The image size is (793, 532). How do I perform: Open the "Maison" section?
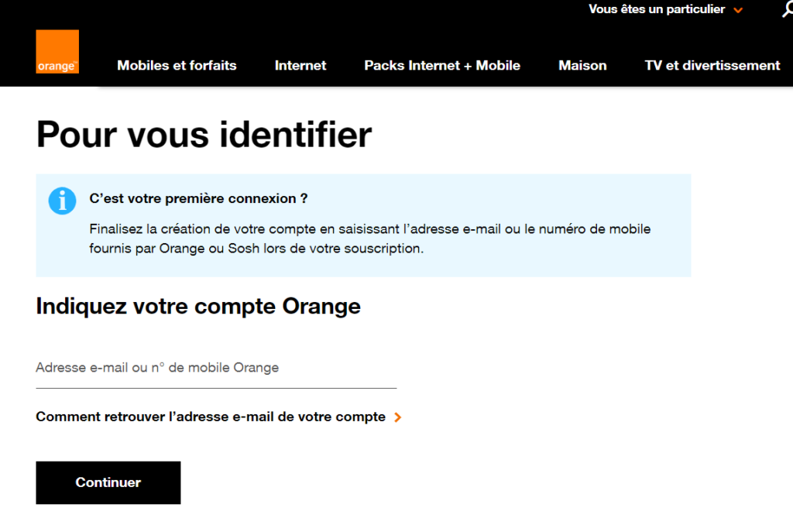click(x=582, y=66)
